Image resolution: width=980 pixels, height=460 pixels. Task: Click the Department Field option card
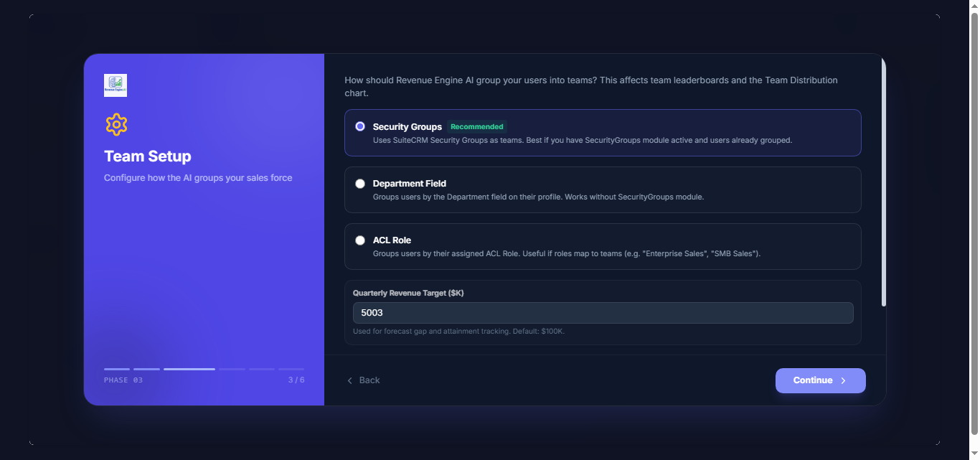pos(603,189)
